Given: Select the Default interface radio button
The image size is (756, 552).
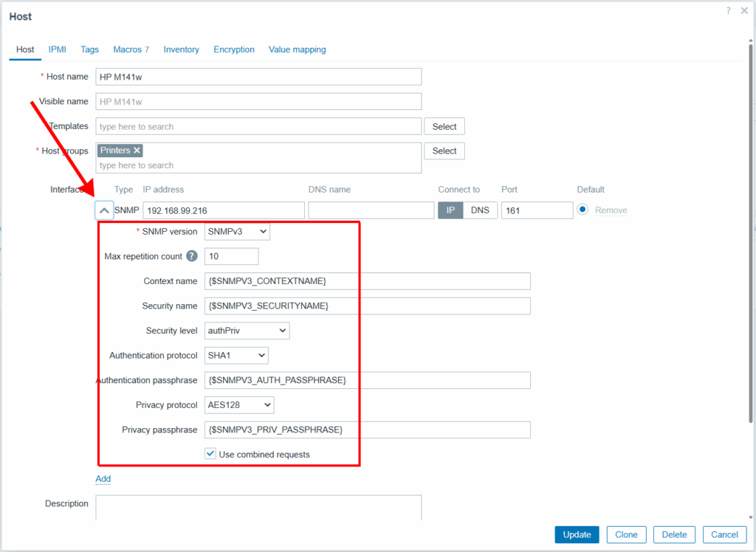Looking at the screenshot, I should tap(583, 210).
